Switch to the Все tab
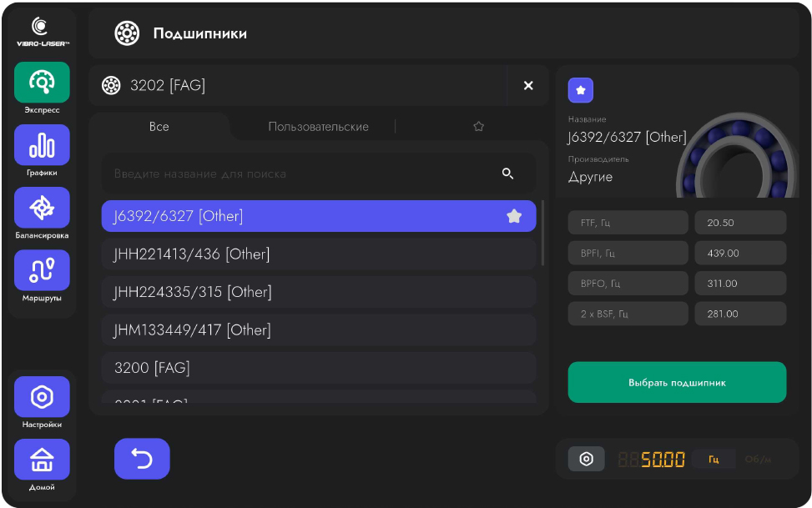The height and width of the screenshot is (508, 812). (x=159, y=126)
